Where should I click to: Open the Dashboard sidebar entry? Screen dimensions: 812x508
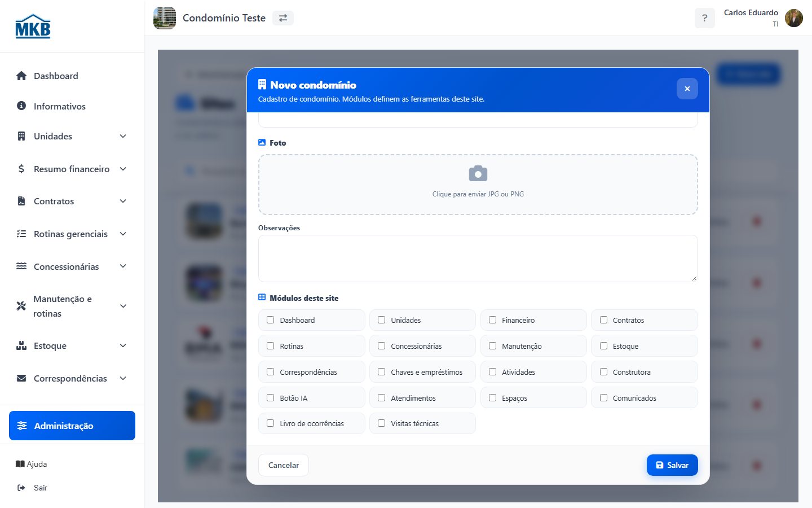(x=72, y=76)
